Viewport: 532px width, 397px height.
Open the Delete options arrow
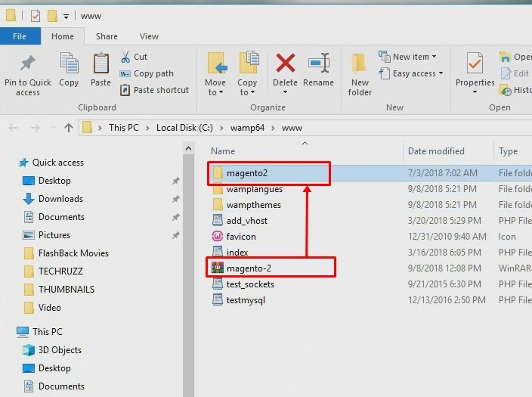(285, 91)
